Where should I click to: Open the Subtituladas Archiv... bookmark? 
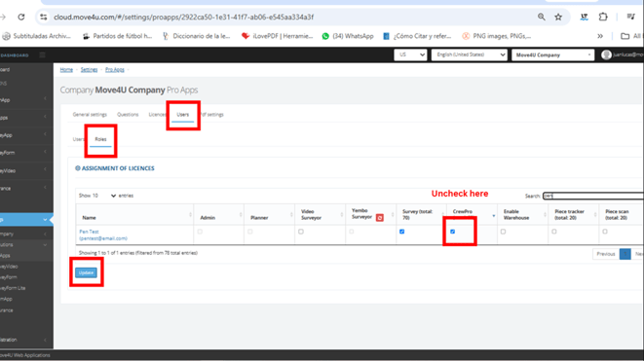pos(36,36)
